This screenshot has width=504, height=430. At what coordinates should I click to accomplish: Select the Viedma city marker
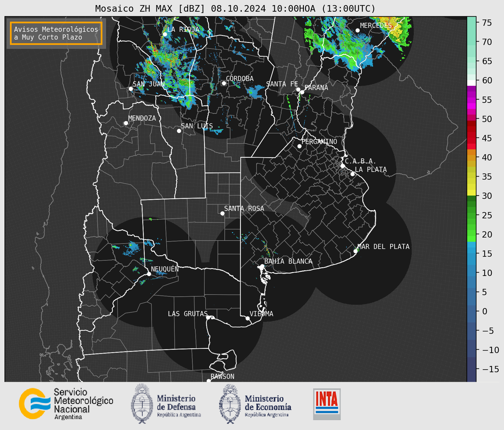[x=248, y=318]
